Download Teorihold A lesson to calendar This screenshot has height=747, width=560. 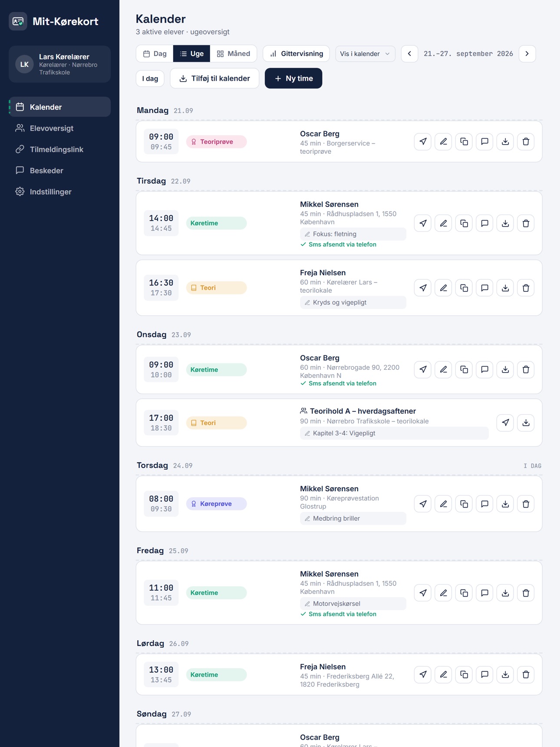click(x=526, y=423)
